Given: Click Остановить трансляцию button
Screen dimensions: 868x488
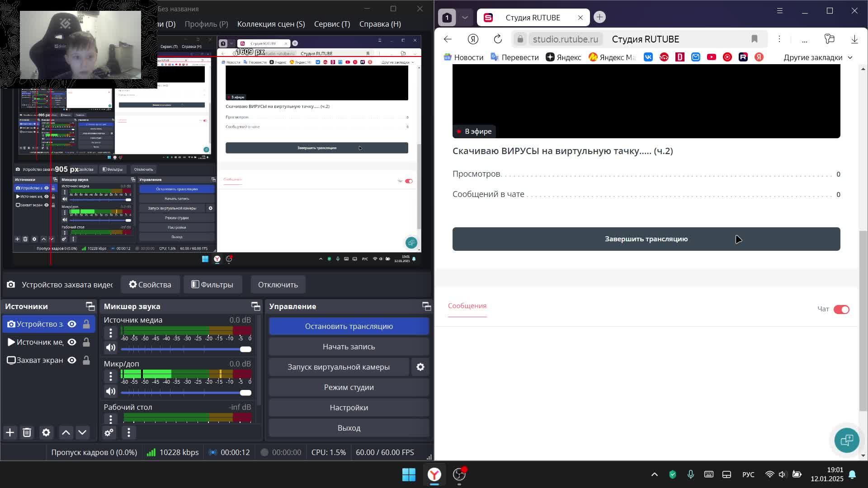Looking at the screenshot, I should coord(349,326).
